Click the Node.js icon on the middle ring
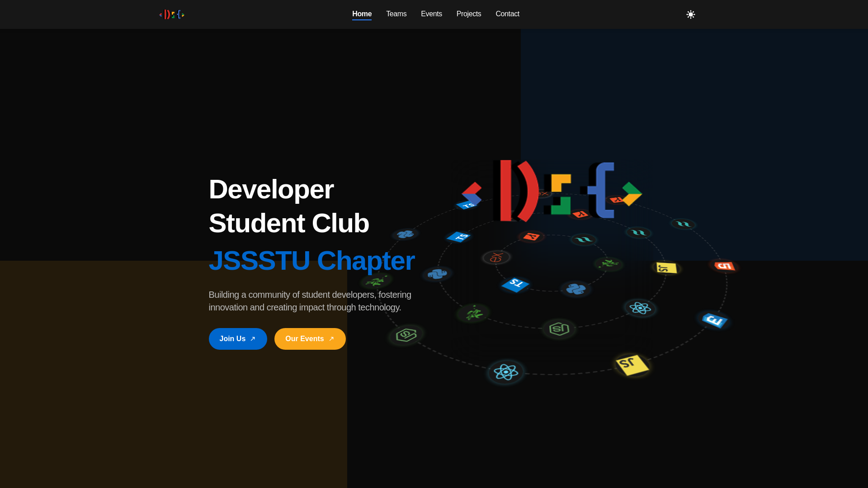 click(x=559, y=329)
